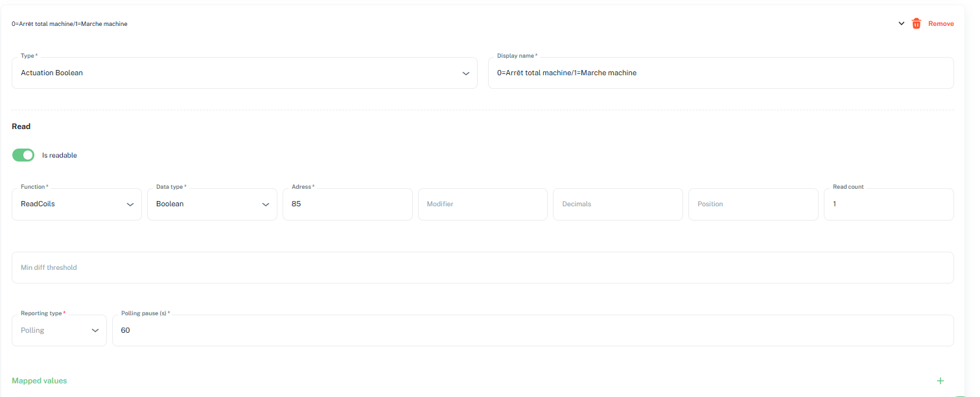Click the red trash can icon
The width and height of the screenshot is (980, 397).
click(916, 23)
